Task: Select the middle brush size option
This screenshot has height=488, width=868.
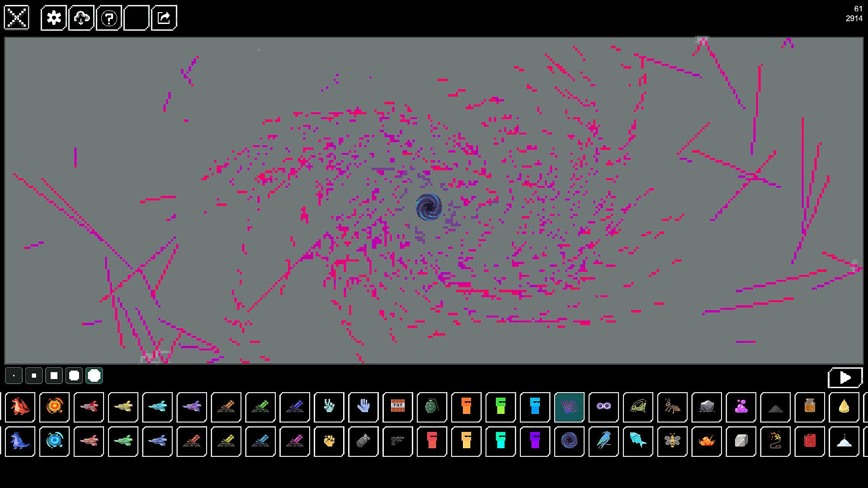Action: [x=54, y=375]
